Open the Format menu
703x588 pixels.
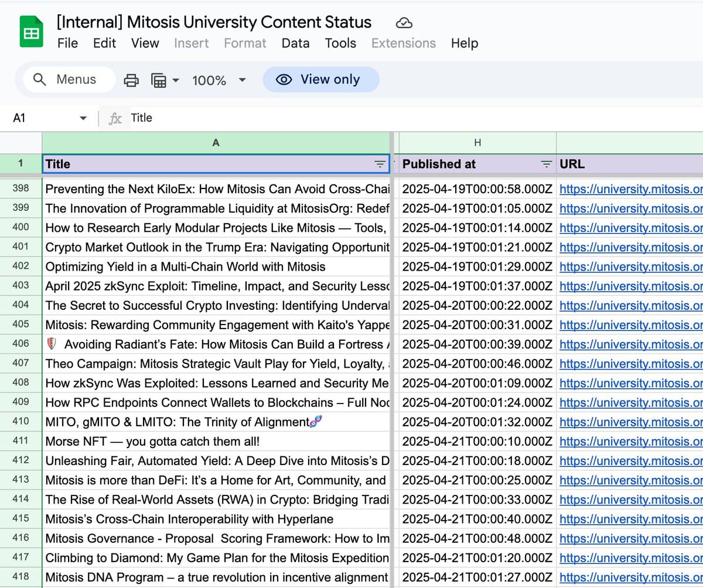245,43
